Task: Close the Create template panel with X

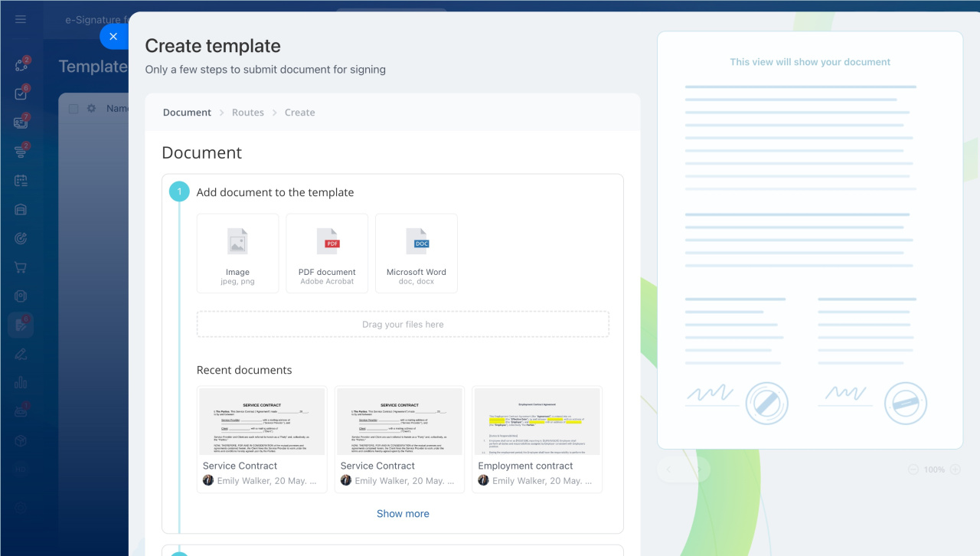Action: [113, 36]
